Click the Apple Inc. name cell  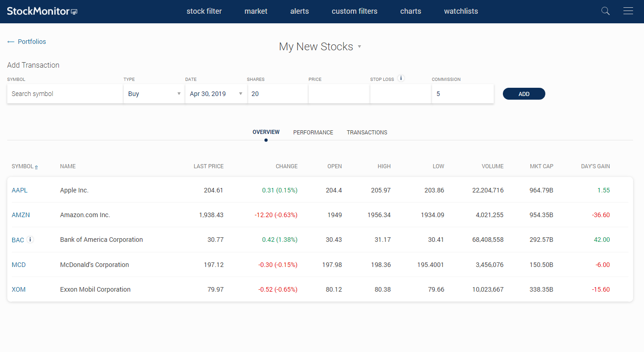pyautogui.click(x=74, y=190)
